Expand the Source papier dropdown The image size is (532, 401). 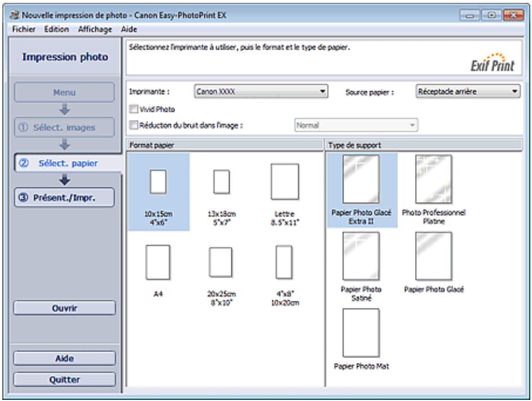(x=468, y=91)
